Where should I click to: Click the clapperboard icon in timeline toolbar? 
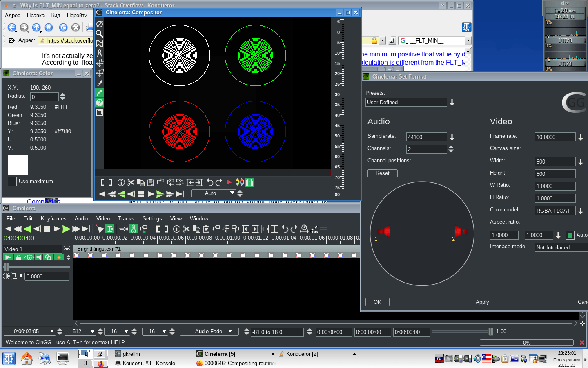[x=314, y=229]
